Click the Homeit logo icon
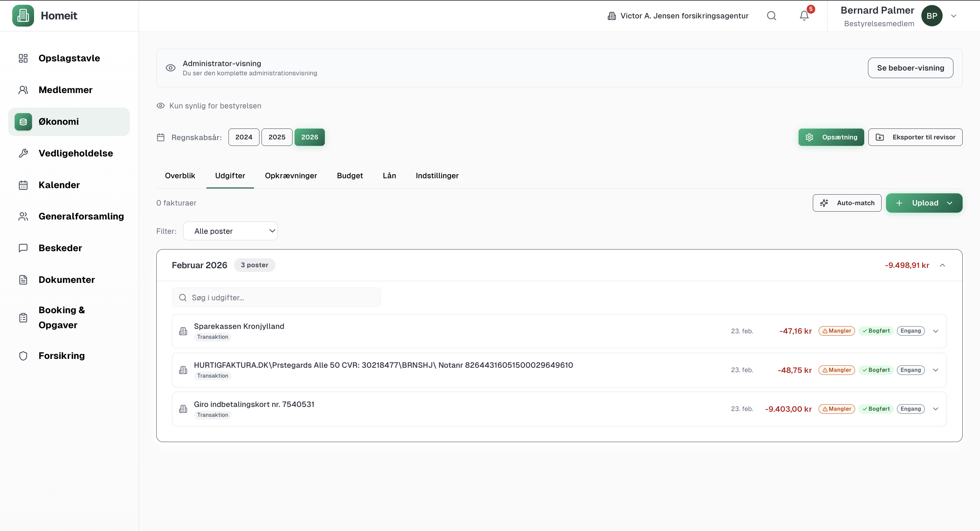 coord(23,16)
